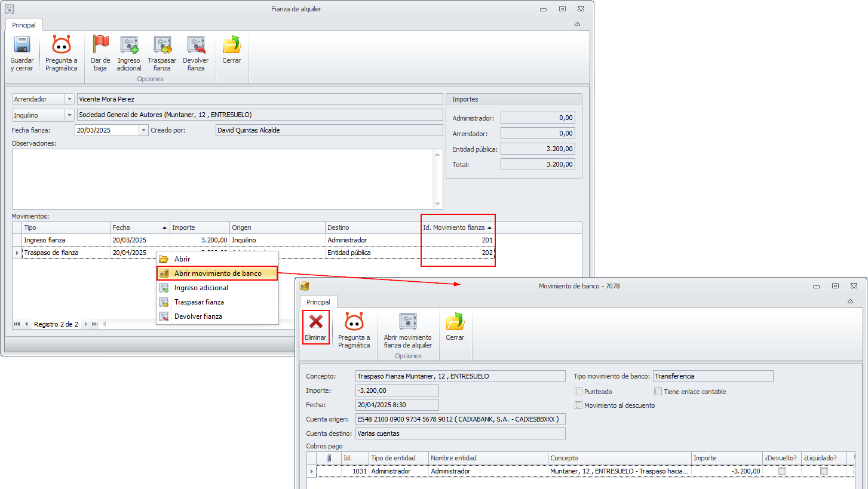
Task: Click the red Eliminar button
Action: tap(316, 327)
